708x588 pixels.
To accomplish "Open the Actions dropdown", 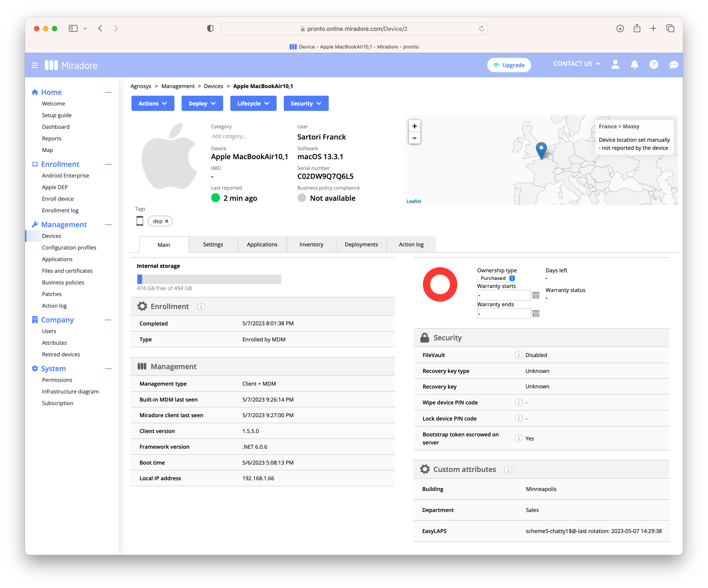I will 153,103.
